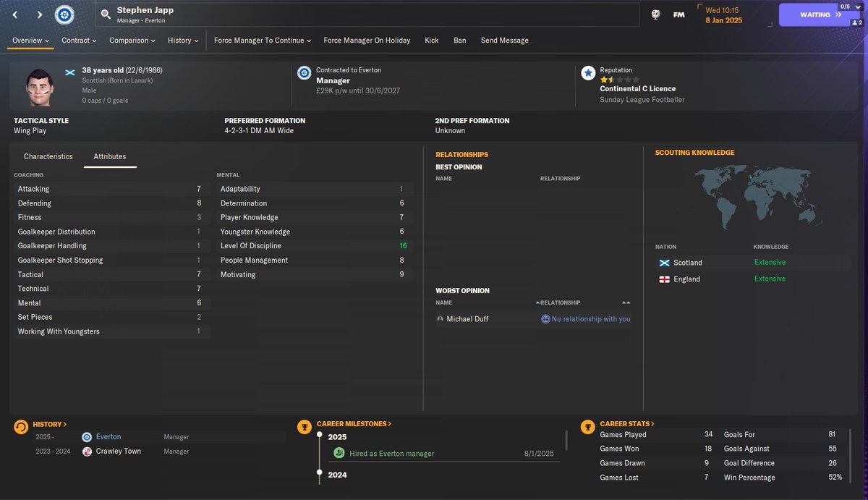Click the Crawley Town badge in history
Viewport: 868px width, 500px height.
point(87,452)
